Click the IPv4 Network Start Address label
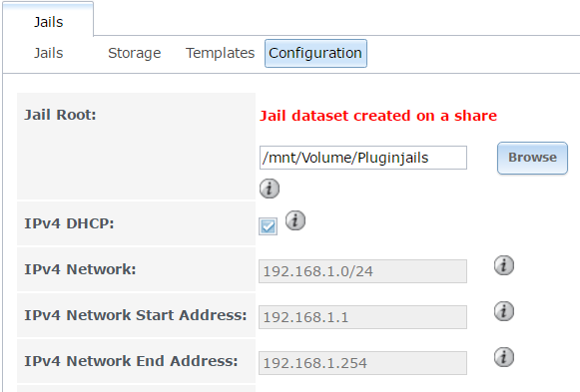This screenshot has height=392, width=580. (x=136, y=315)
